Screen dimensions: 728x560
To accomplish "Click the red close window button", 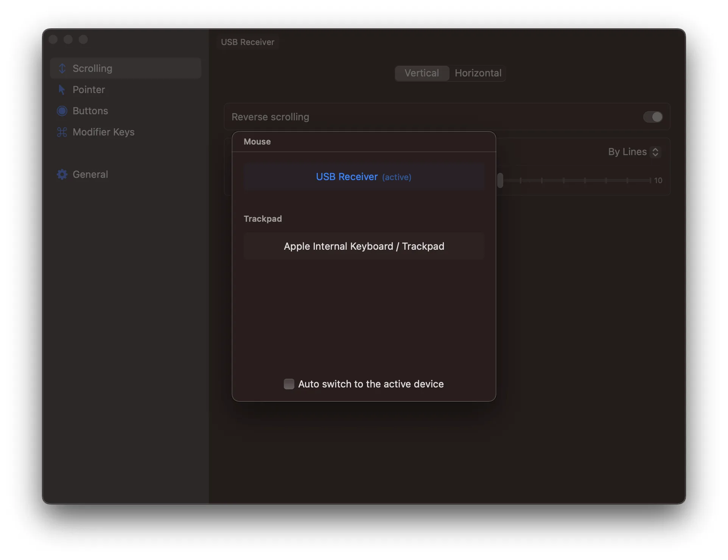I will coord(53,39).
